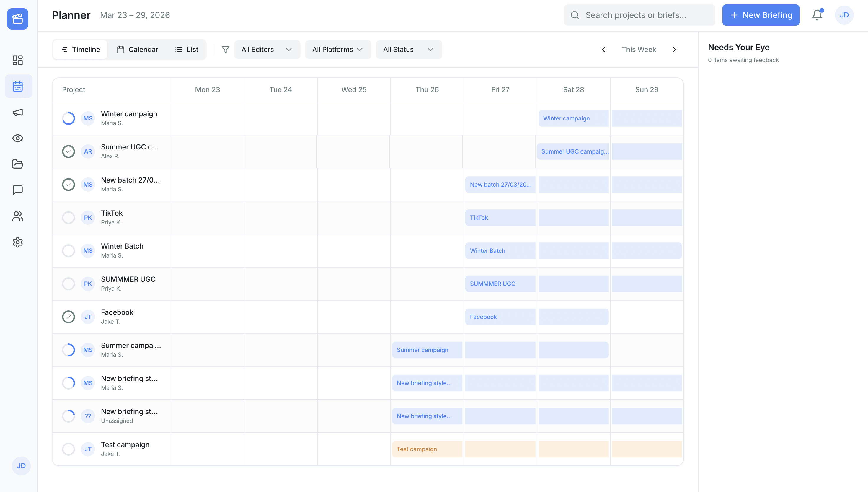Switch to the Calendar view tab
The height and width of the screenshot is (492, 868).
coord(138,50)
